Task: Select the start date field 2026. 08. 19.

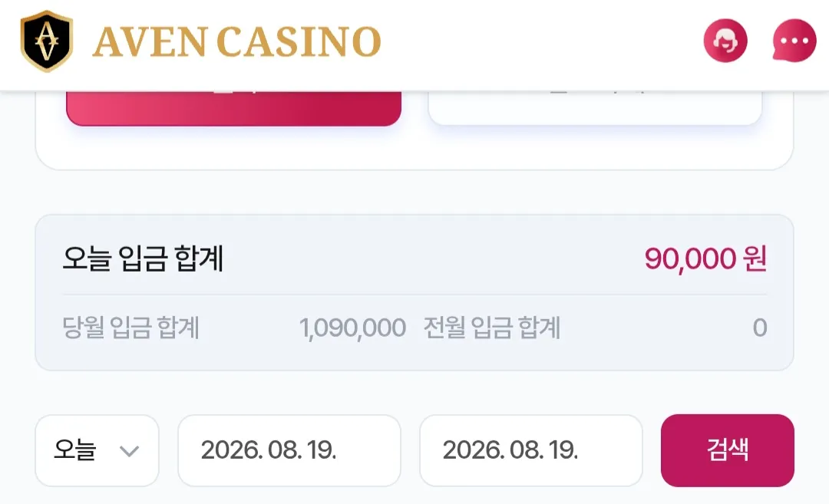Action: [289, 450]
